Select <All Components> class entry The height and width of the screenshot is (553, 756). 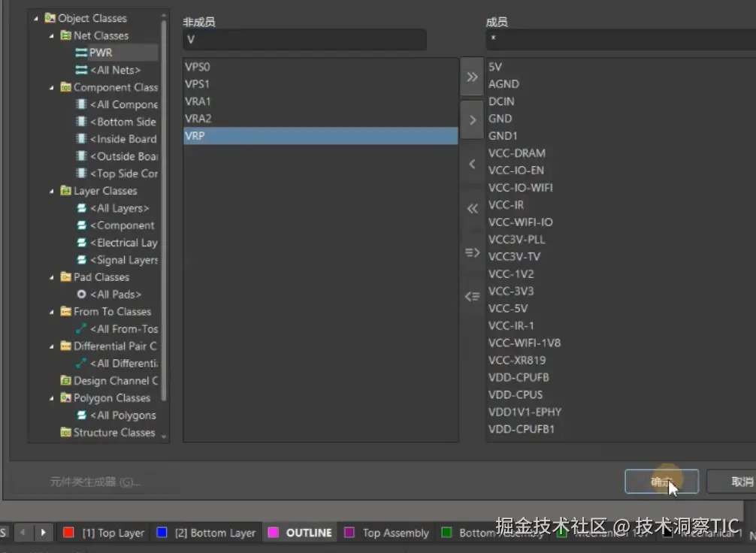coord(124,104)
